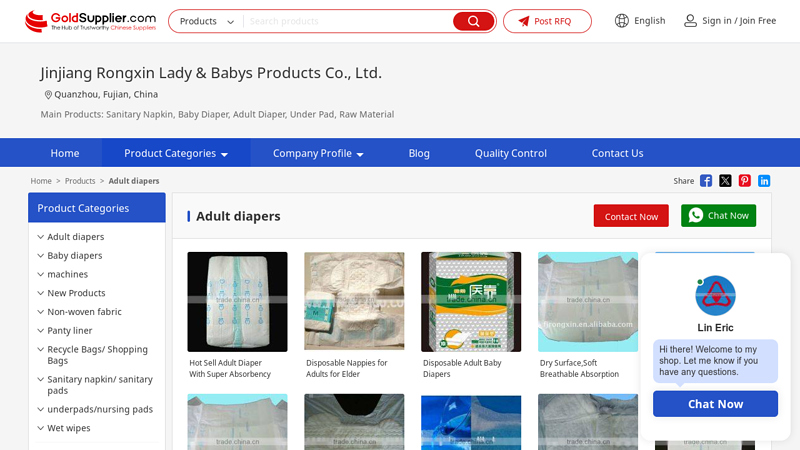Expand the Company Profile nav menu
Screen dimensions: 800x450
[318, 153]
